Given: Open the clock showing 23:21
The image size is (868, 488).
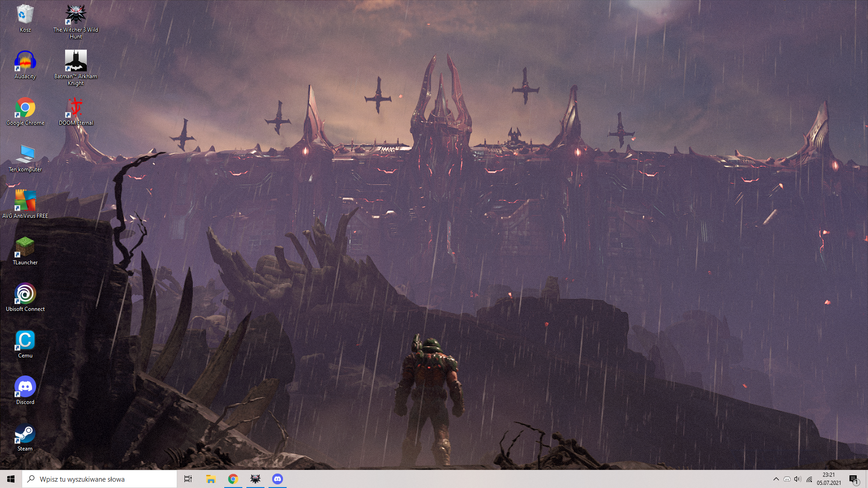Looking at the screenshot, I should (x=829, y=479).
